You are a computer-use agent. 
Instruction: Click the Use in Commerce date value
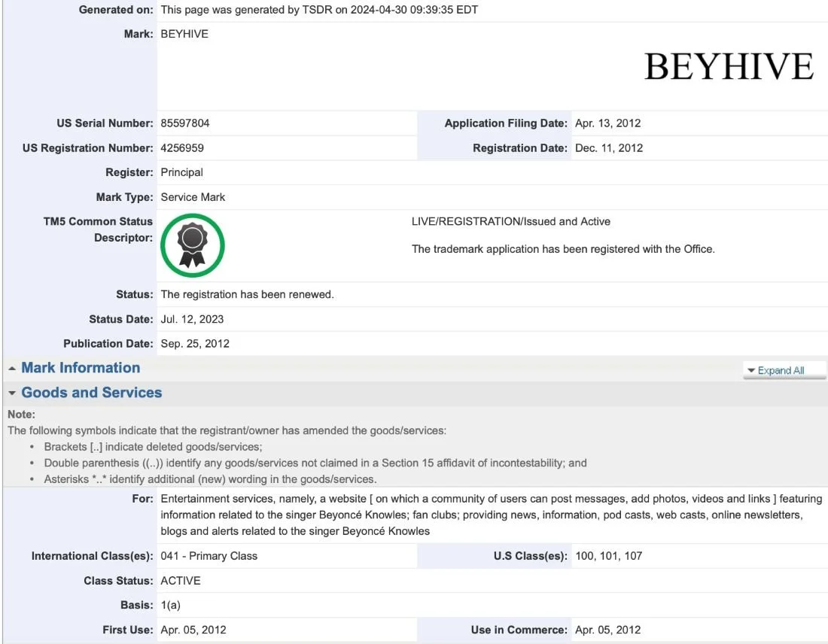607,630
